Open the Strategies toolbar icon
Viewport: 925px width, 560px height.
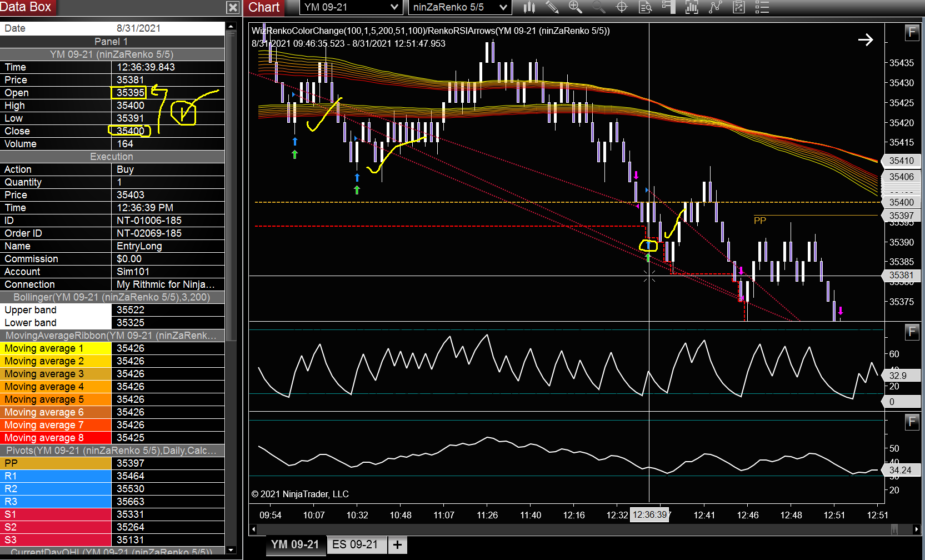(x=739, y=7)
